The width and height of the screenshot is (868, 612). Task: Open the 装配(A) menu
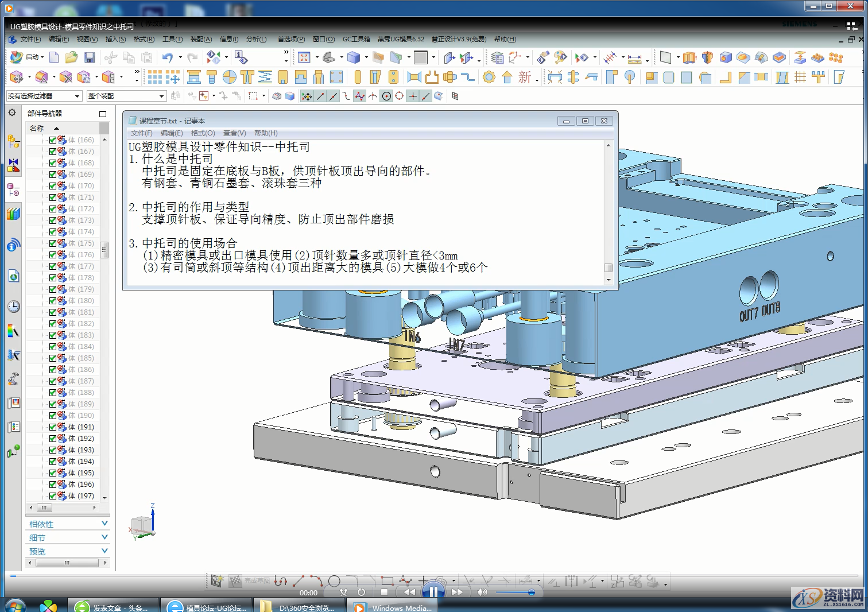pos(201,39)
